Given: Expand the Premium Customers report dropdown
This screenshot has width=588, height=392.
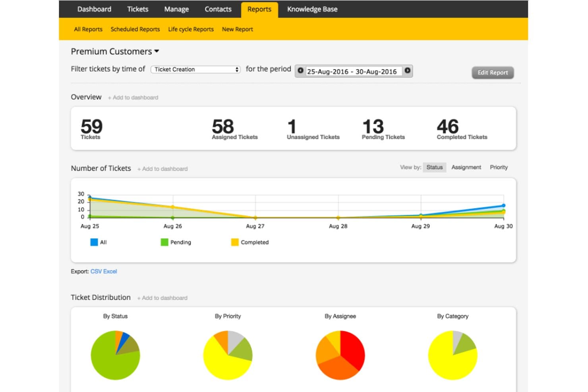Looking at the screenshot, I should (115, 52).
